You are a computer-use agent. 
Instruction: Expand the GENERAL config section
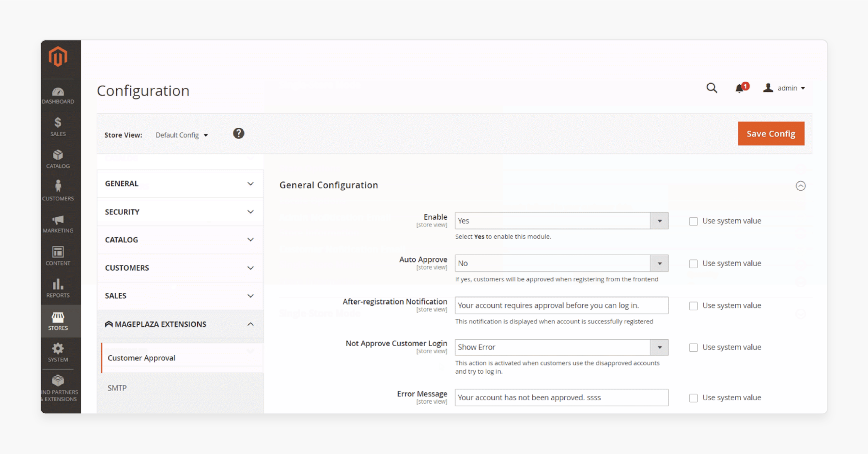tap(180, 183)
